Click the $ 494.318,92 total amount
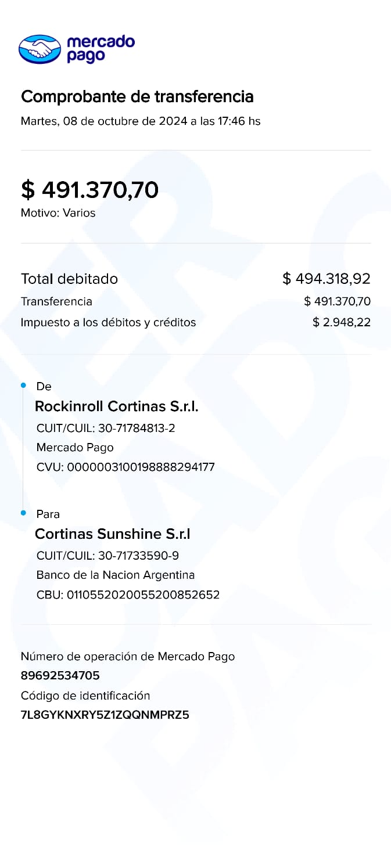391x868 pixels. pyautogui.click(x=326, y=279)
